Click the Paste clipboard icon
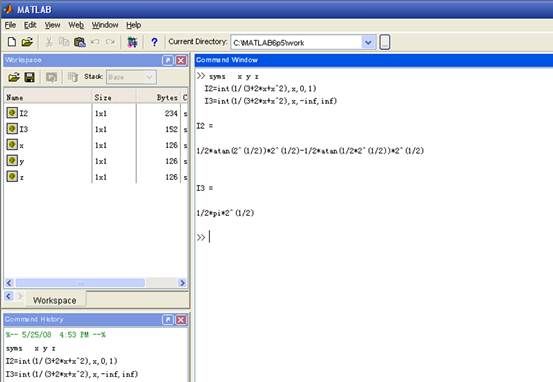553x382 pixels. [x=80, y=42]
